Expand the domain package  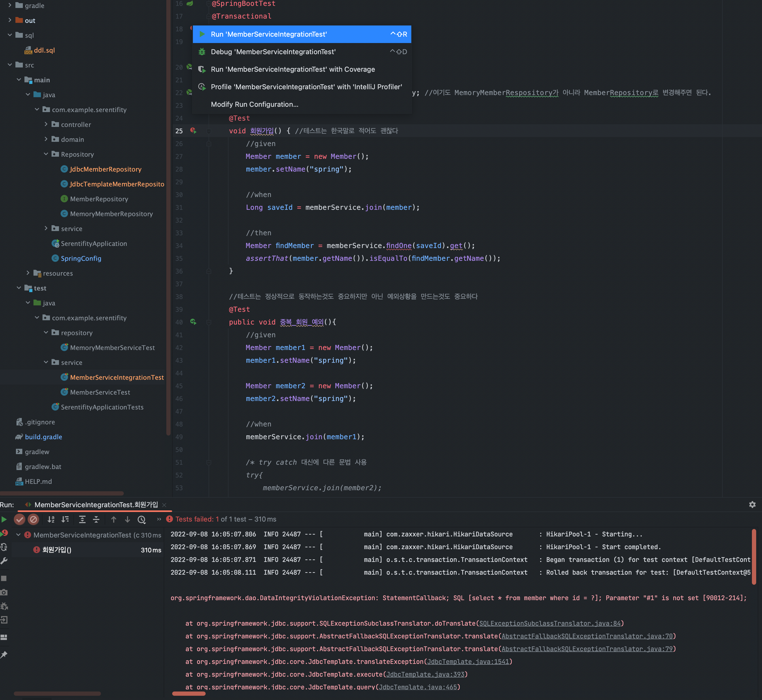pos(46,139)
